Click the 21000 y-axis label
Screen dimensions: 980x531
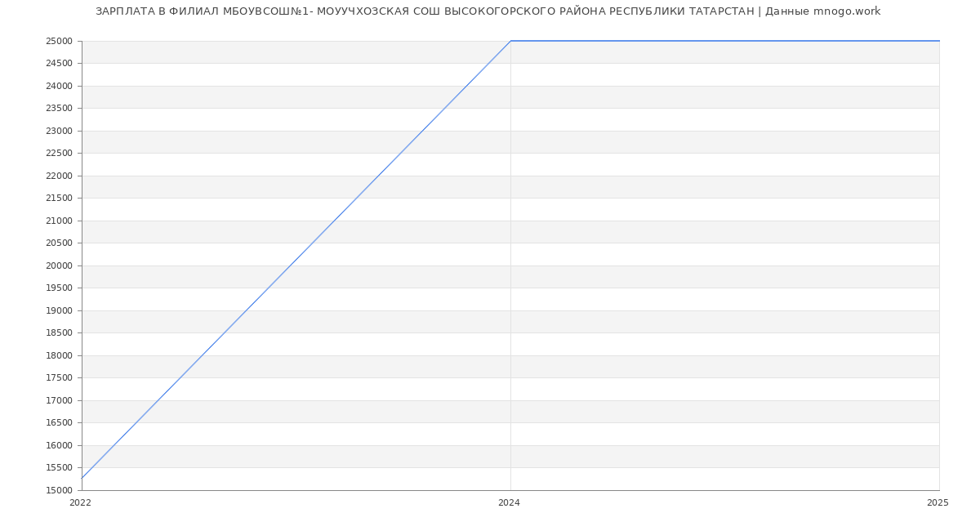click(59, 221)
